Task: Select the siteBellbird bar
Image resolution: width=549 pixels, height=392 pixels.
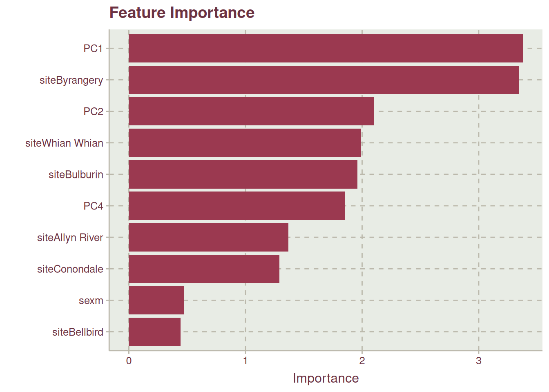Action: 154,332
